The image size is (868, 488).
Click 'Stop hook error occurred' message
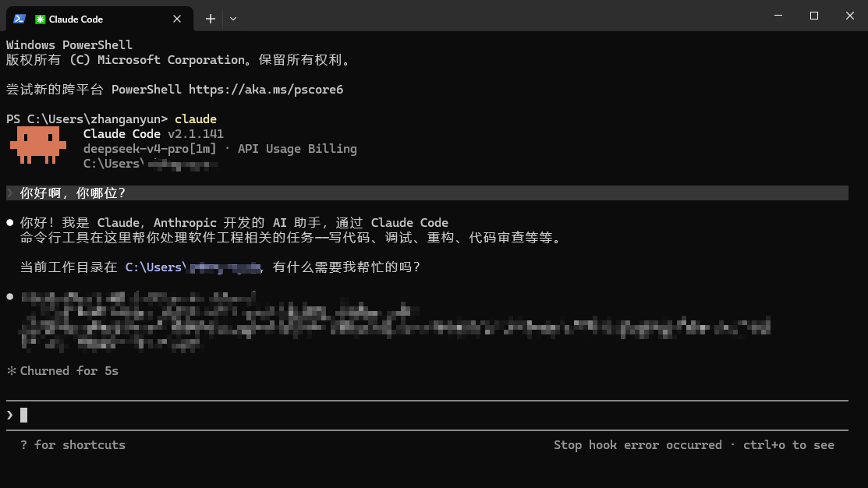click(638, 445)
